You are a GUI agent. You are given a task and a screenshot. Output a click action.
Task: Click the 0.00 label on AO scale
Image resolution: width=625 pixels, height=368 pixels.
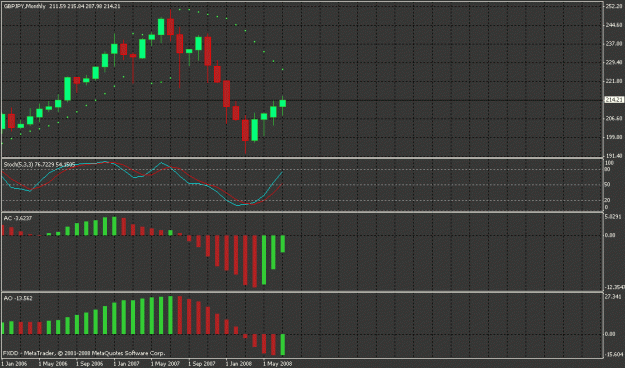pyautogui.click(x=610, y=334)
